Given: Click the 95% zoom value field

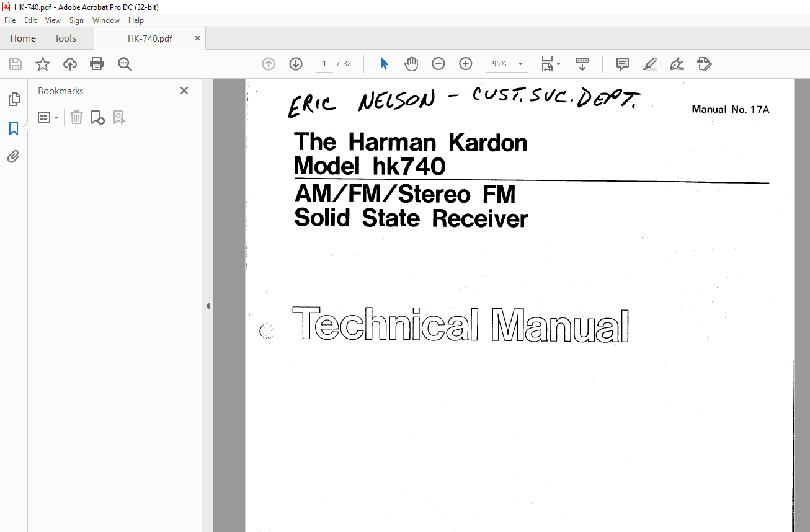Looking at the screenshot, I should [499, 64].
